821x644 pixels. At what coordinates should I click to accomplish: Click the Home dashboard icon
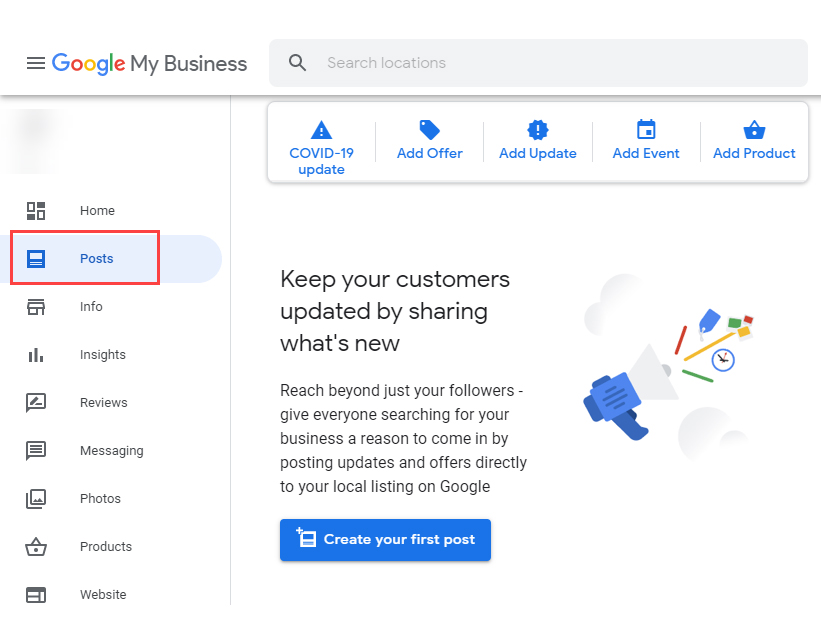tap(36, 211)
